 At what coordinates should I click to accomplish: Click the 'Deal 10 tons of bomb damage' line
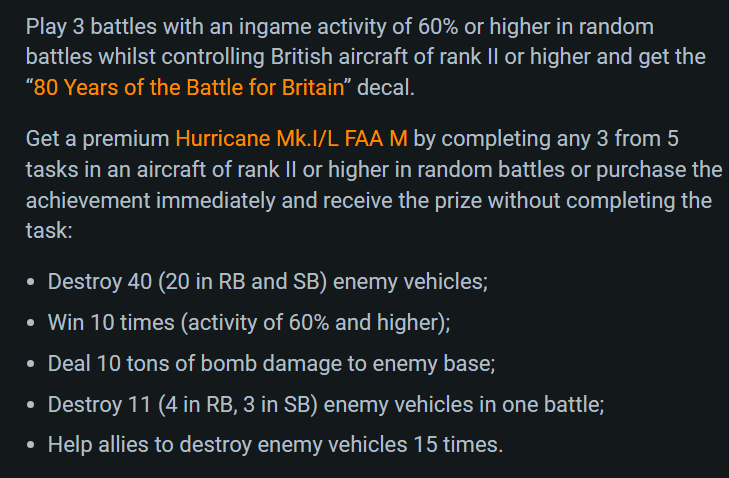272,364
